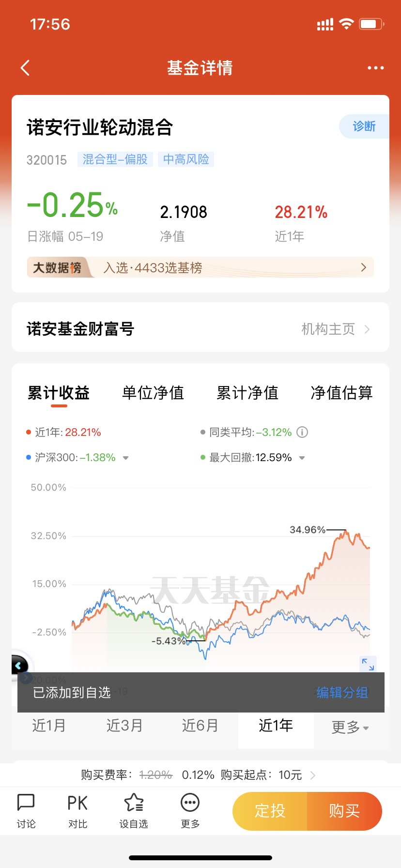Select the 近3月 time range
Image resolution: width=401 pixels, height=868 pixels.
coord(124,726)
